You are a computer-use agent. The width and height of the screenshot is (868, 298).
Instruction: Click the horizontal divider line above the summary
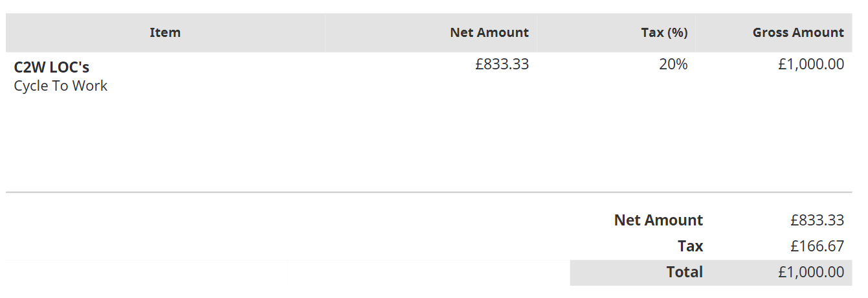(x=429, y=192)
